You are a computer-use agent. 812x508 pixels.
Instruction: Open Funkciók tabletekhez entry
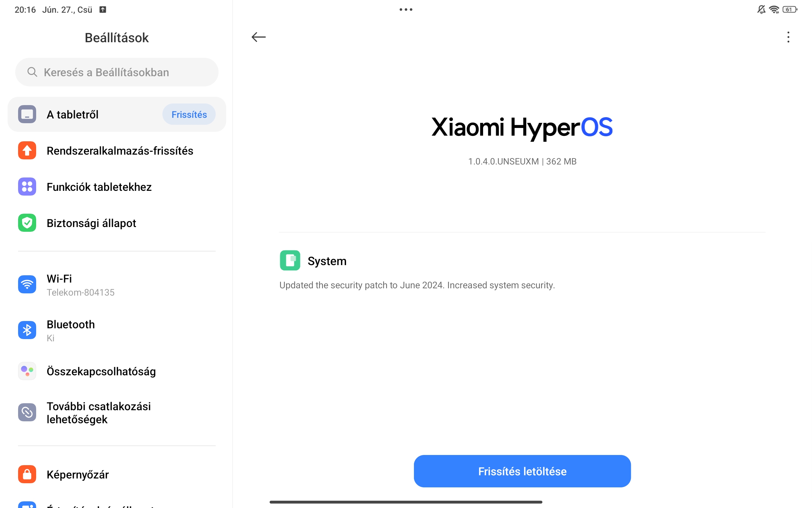(x=117, y=187)
